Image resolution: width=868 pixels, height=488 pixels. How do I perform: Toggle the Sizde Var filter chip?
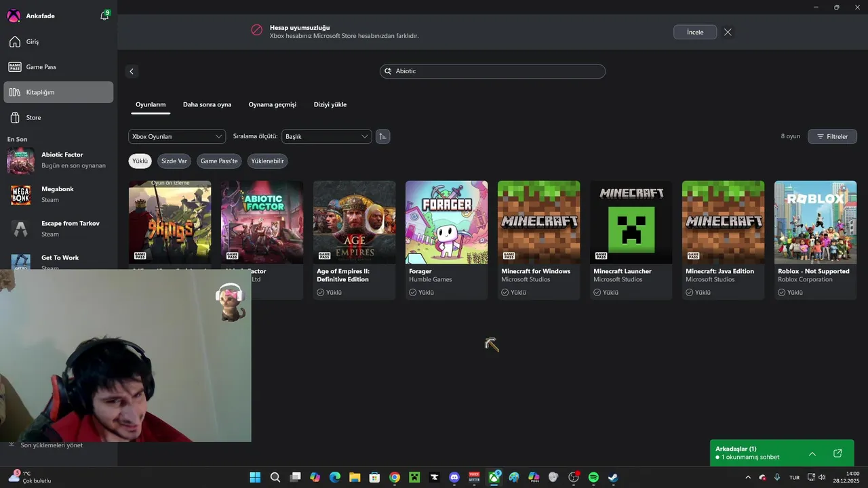(174, 161)
